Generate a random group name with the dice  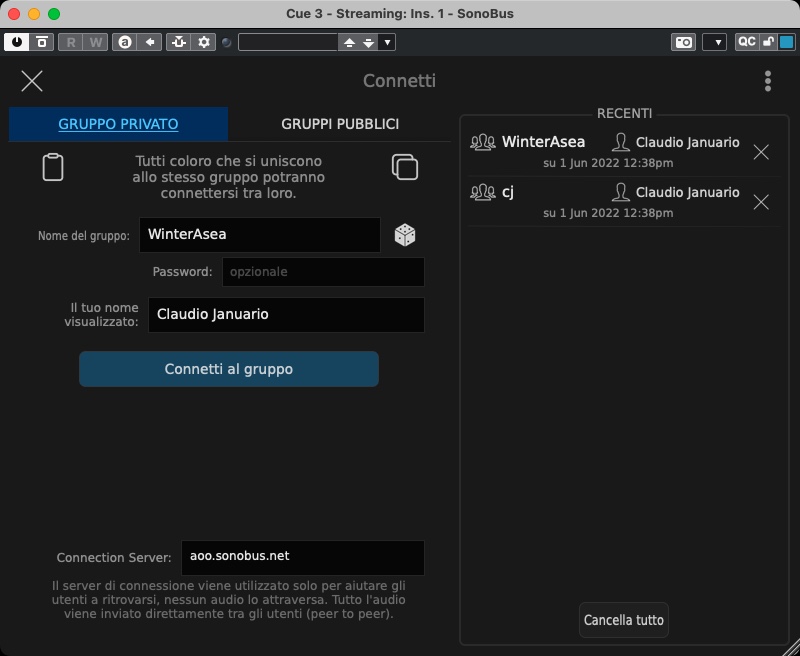click(x=405, y=235)
